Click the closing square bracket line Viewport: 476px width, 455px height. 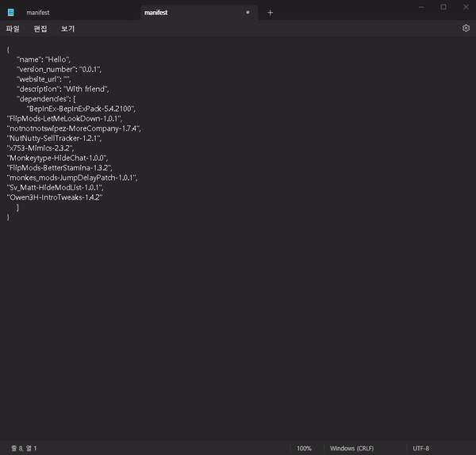tap(17, 208)
